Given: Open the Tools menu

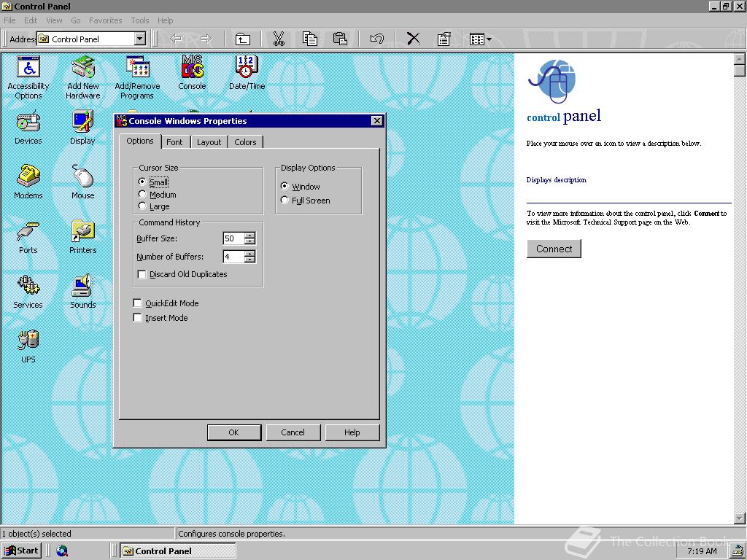Looking at the screenshot, I should 140,20.
